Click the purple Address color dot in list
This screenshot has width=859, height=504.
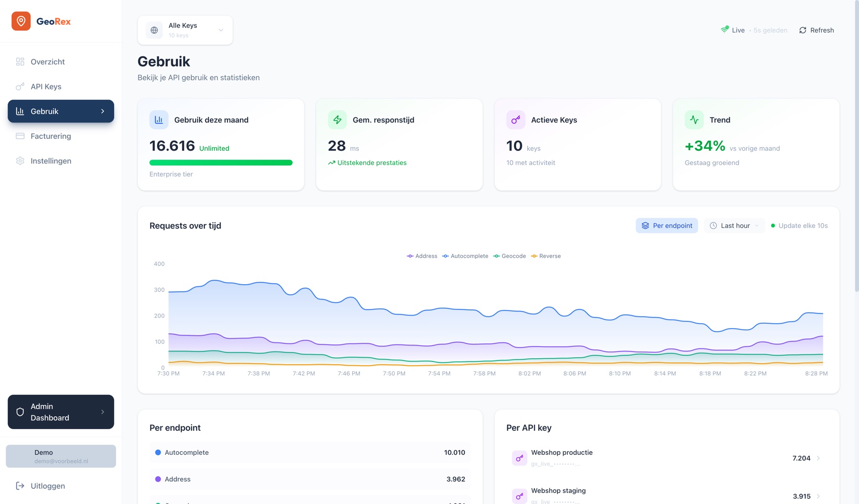pyautogui.click(x=158, y=479)
